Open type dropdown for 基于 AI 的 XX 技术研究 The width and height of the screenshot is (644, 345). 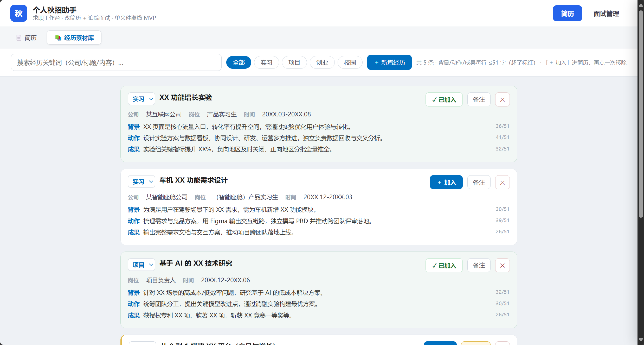(x=141, y=265)
